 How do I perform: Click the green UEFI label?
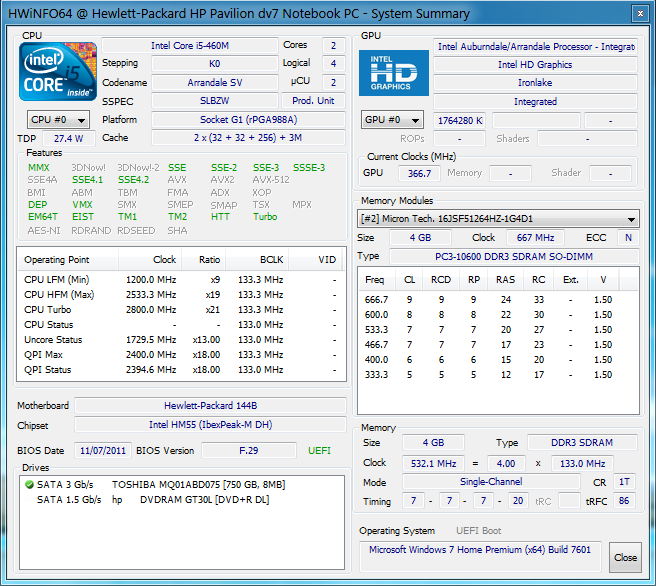tap(319, 450)
